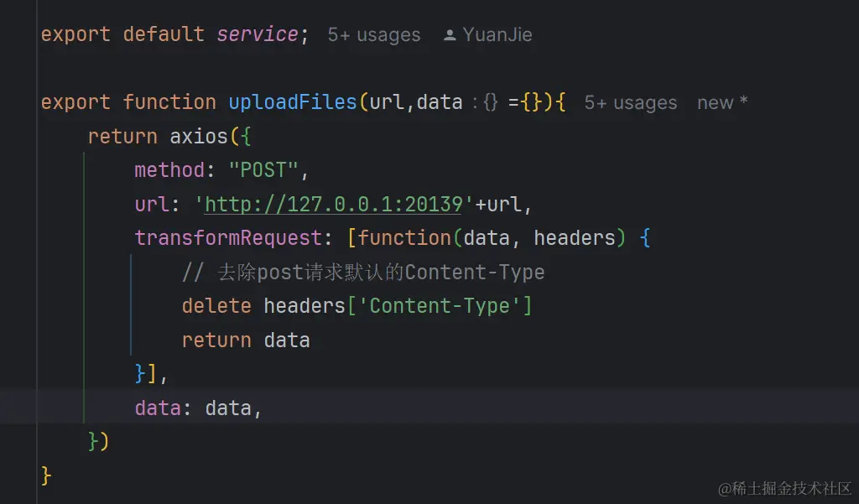Click the final closing brace of uploadFiles

coord(47,475)
